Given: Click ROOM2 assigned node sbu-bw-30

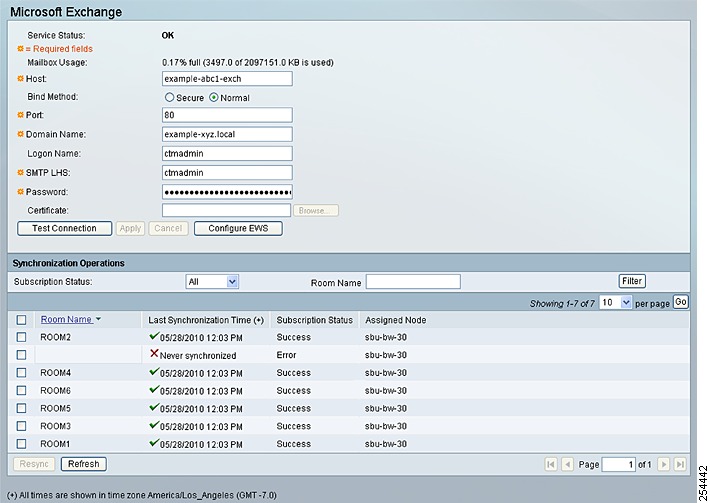Looking at the screenshot, I should pos(386,337).
